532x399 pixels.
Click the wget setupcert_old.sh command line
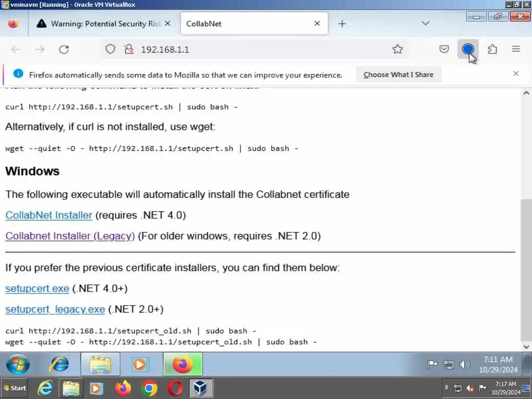point(161,342)
